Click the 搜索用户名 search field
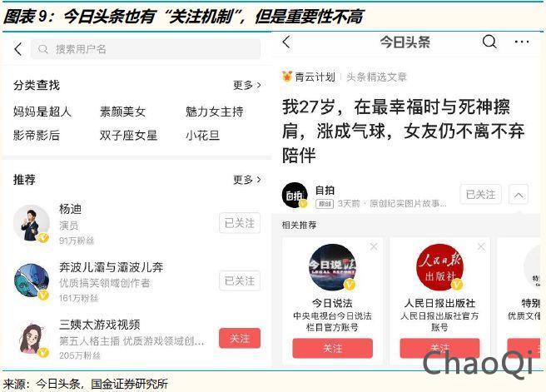 (146, 49)
